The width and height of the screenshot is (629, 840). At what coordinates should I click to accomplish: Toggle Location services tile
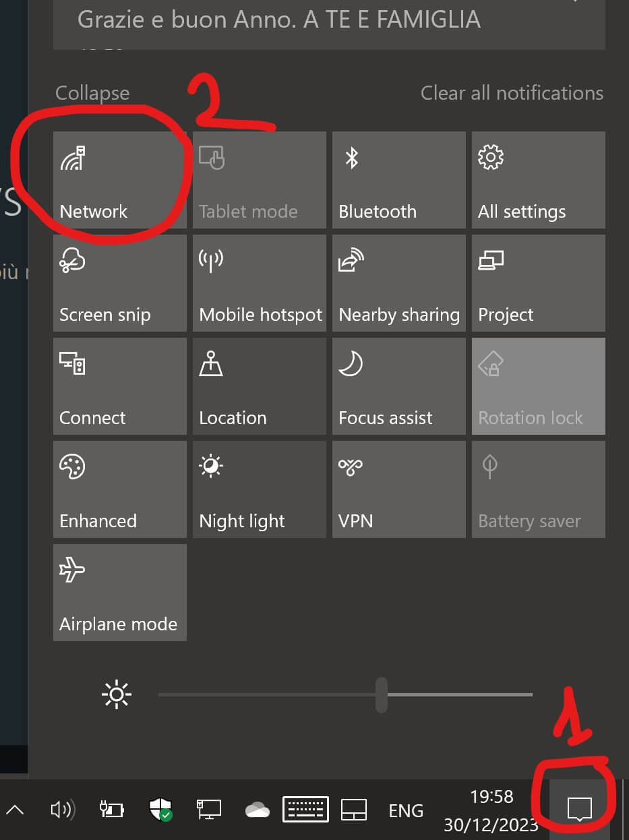click(259, 386)
